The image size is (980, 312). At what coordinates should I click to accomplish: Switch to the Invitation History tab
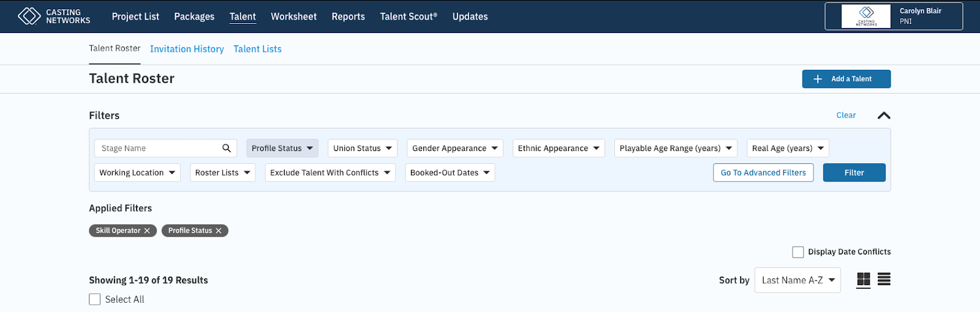(187, 49)
